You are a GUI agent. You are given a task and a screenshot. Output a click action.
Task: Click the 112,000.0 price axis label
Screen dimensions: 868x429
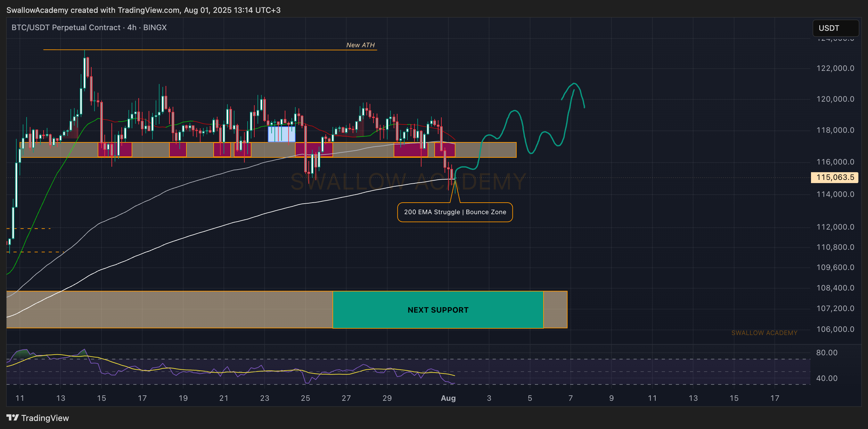click(835, 227)
